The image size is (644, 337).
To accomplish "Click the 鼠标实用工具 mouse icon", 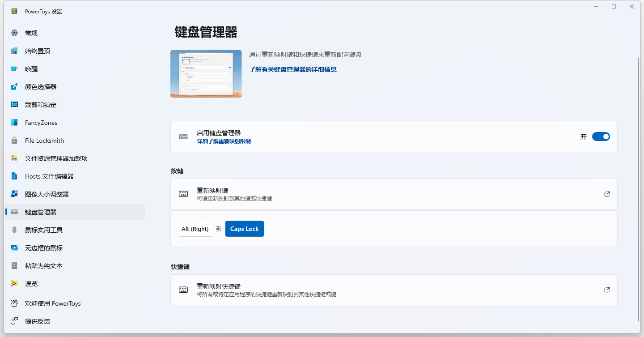I will [14, 230].
